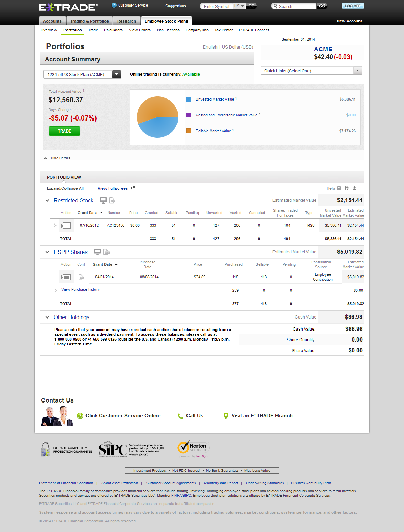Click the magnifier icon in Search box
Screen dimensions: 404x532
[275, 6]
